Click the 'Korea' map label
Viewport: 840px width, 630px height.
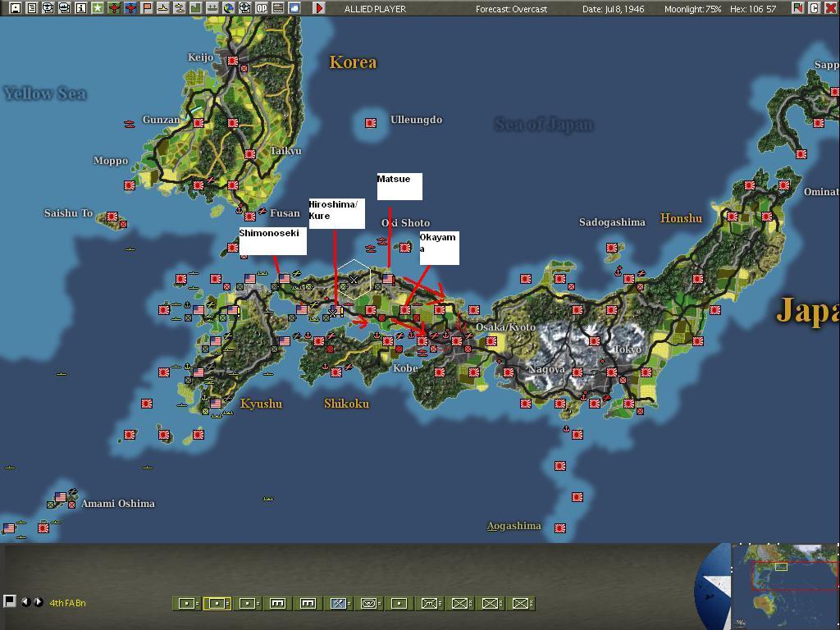click(353, 62)
